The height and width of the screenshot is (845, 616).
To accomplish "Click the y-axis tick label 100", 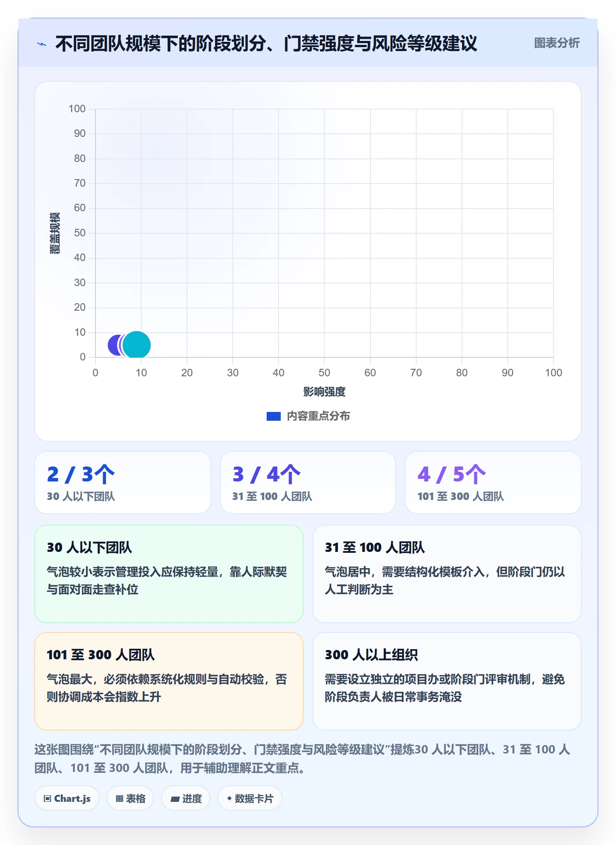I will pos(77,109).
